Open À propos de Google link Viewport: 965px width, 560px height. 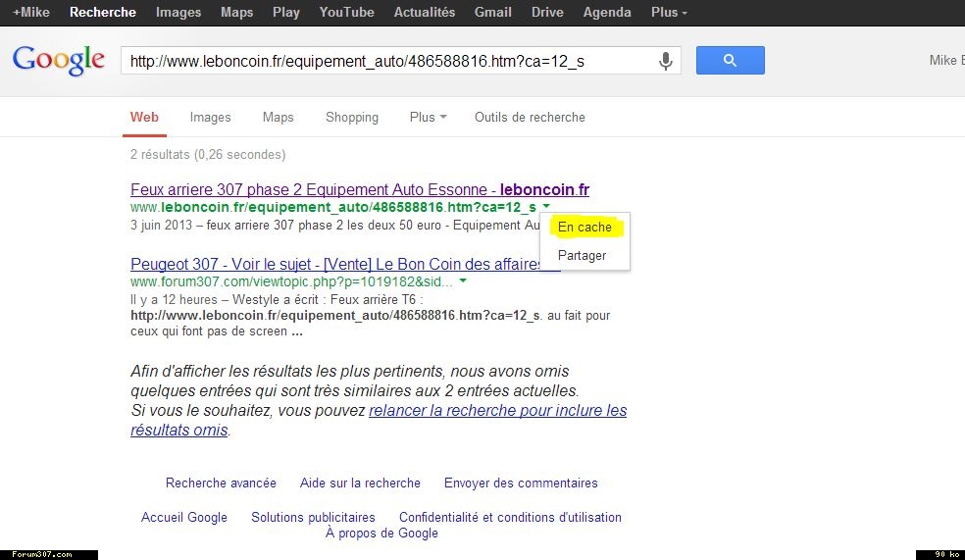tap(381, 533)
